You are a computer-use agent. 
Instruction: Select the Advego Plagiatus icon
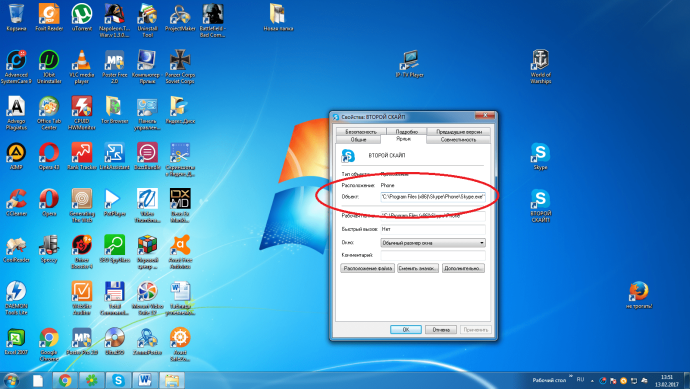pyautogui.click(x=16, y=113)
